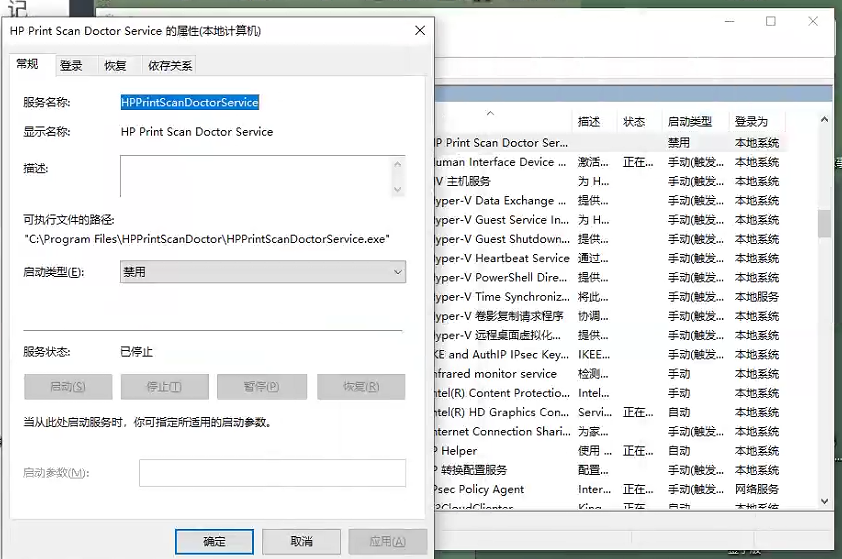Click the 停止(T) service button
Viewport: 842px width, 559px height.
[x=164, y=387]
